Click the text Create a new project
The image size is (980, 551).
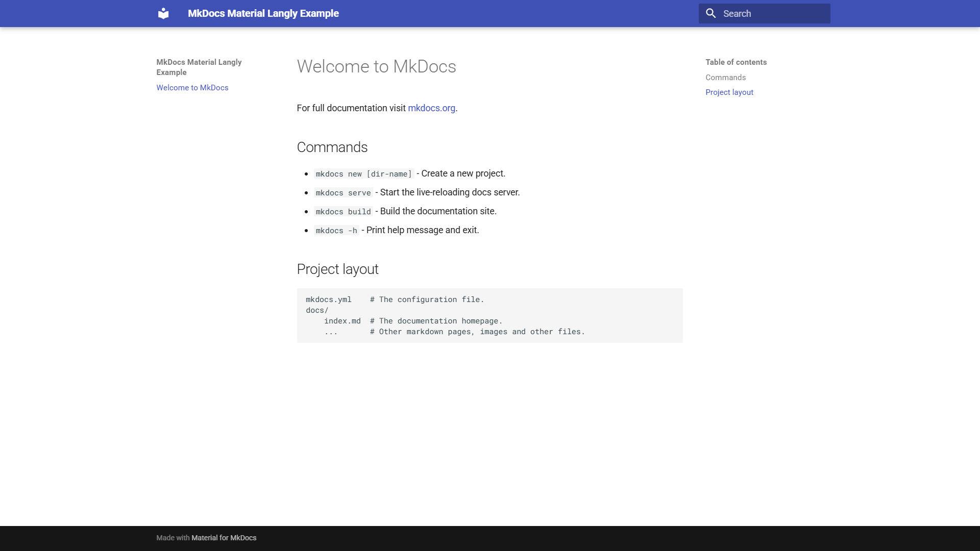point(463,173)
